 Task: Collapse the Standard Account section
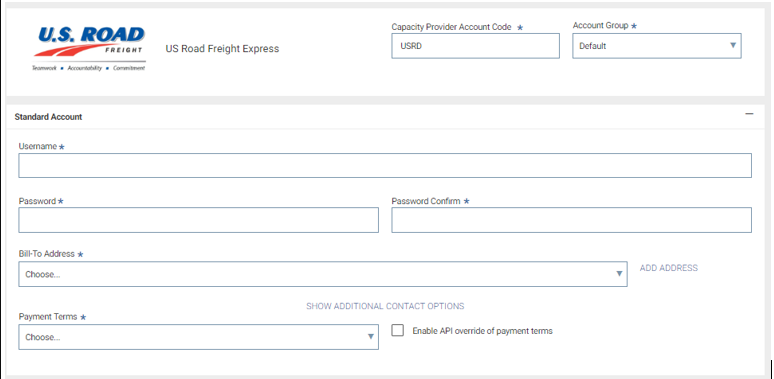click(749, 114)
